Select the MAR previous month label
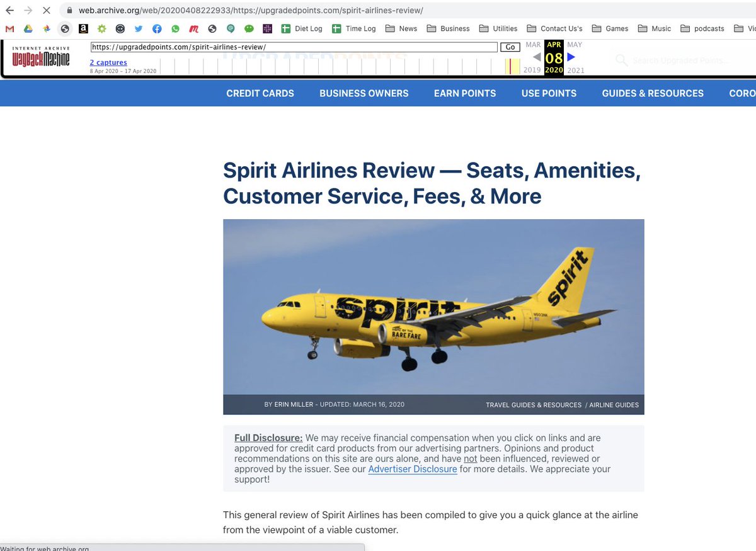 click(x=533, y=45)
